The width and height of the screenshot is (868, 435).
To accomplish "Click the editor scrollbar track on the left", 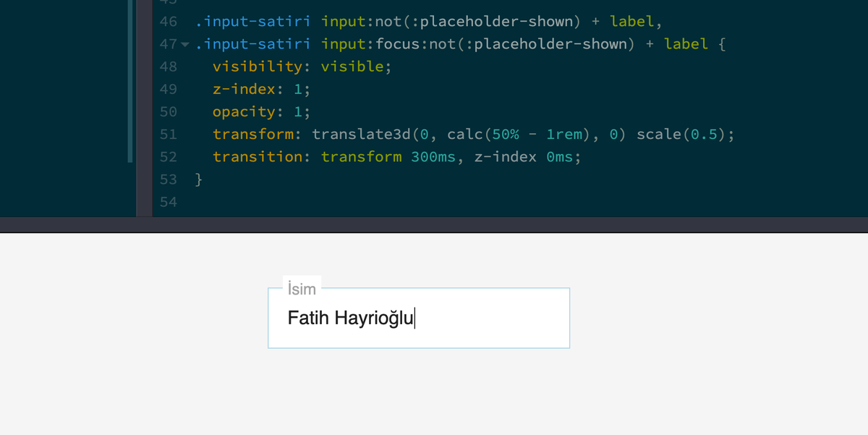I will tap(129, 109).
